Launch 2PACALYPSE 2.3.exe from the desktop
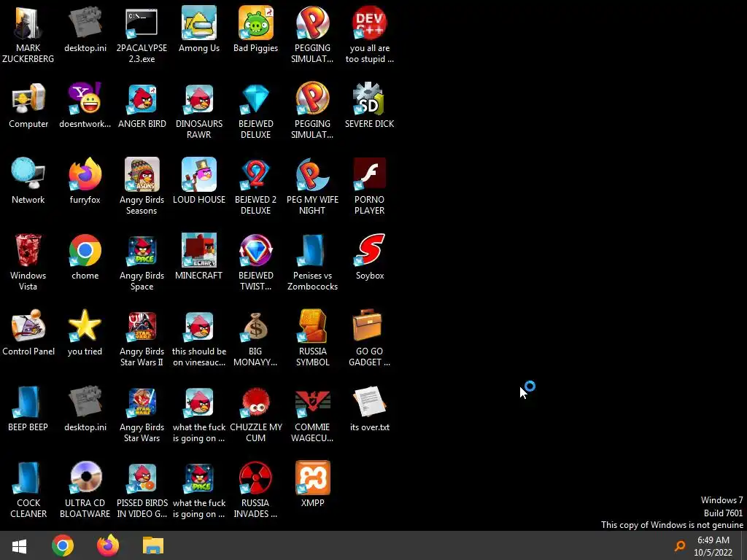Viewport: 747px width, 560px height. [x=142, y=23]
